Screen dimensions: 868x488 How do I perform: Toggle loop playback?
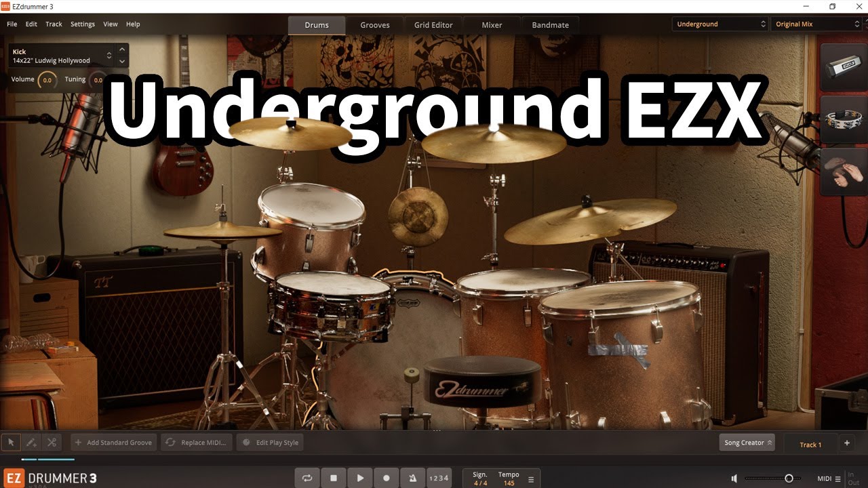tap(307, 478)
